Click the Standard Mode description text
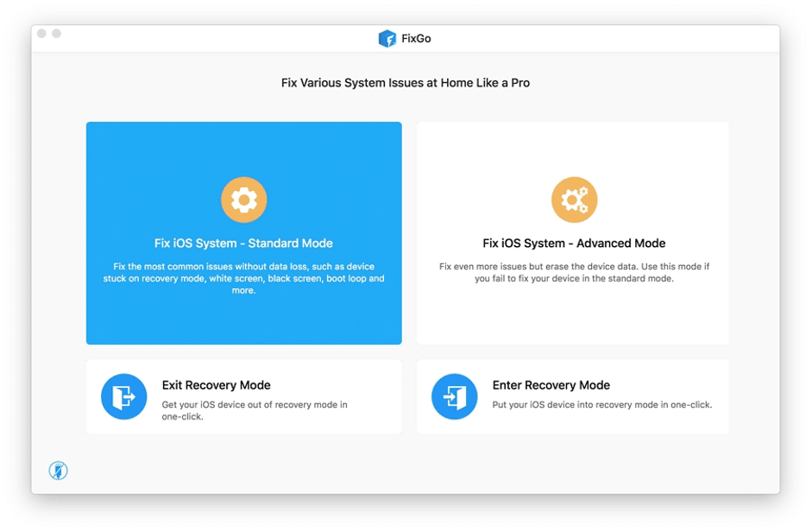812x532 pixels. 244,278
